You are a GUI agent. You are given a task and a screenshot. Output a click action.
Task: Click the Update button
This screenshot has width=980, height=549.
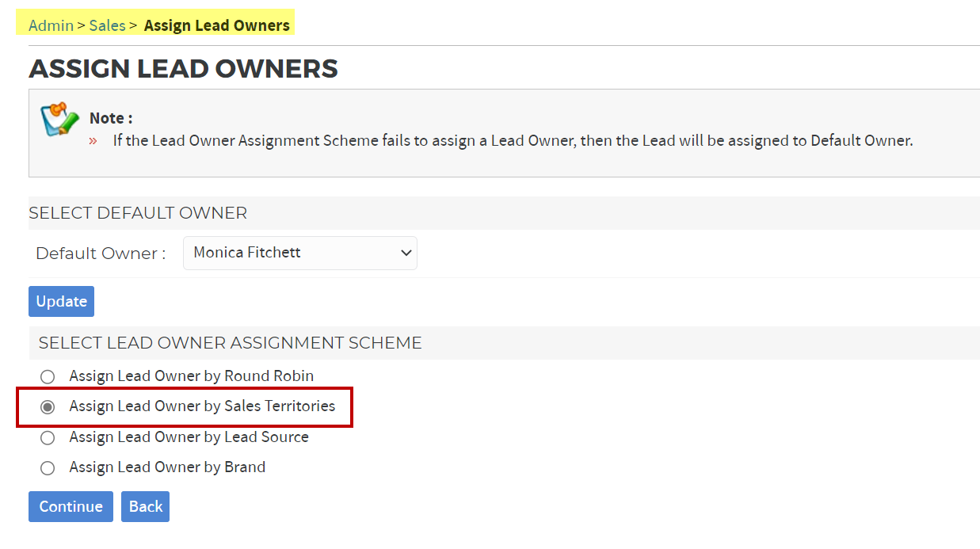(61, 301)
